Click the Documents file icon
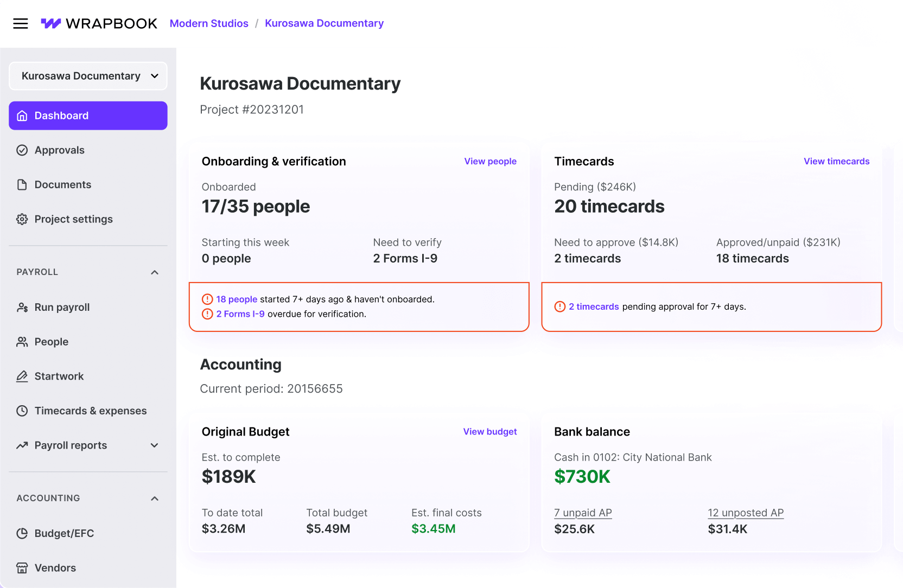Viewport: 903px width, 588px height. (22, 185)
